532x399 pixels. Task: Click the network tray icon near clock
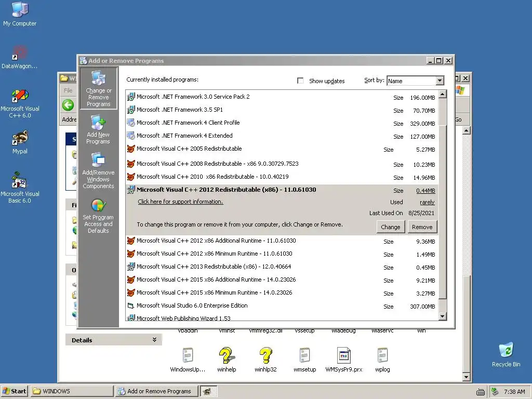[495, 391]
